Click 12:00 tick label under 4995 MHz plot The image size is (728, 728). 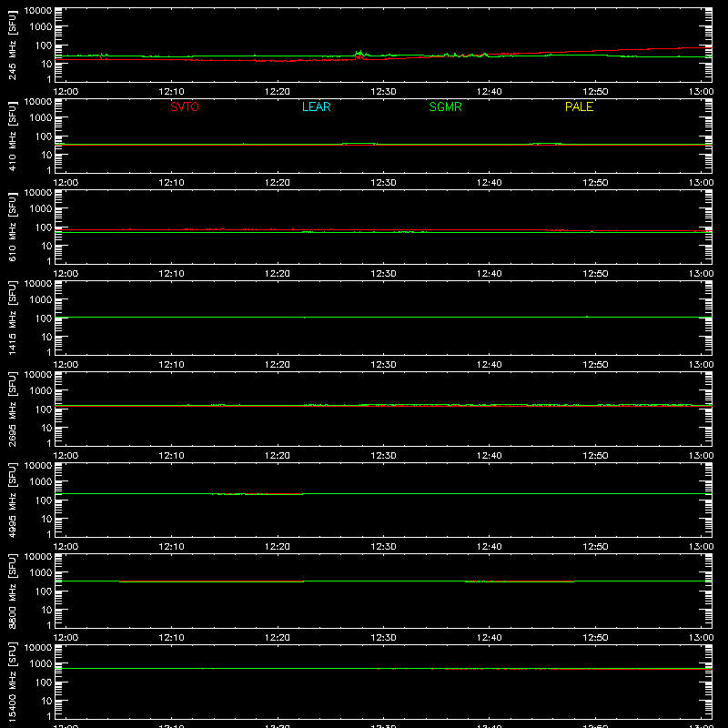[66, 547]
